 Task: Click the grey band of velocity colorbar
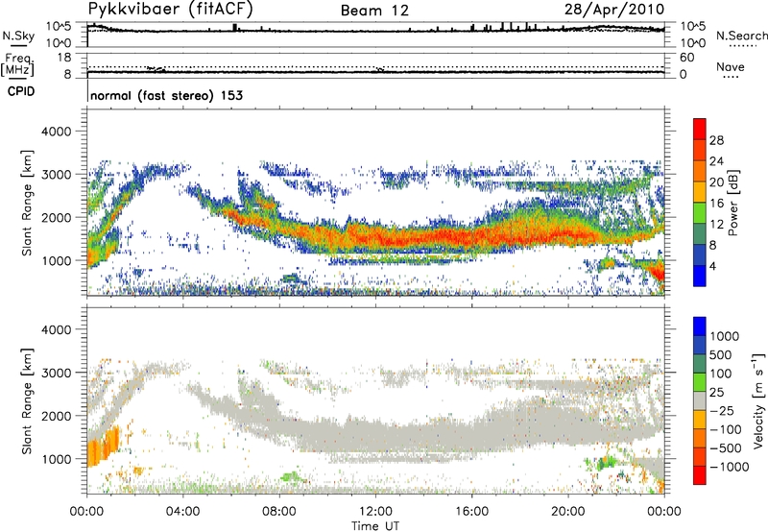[x=700, y=400]
